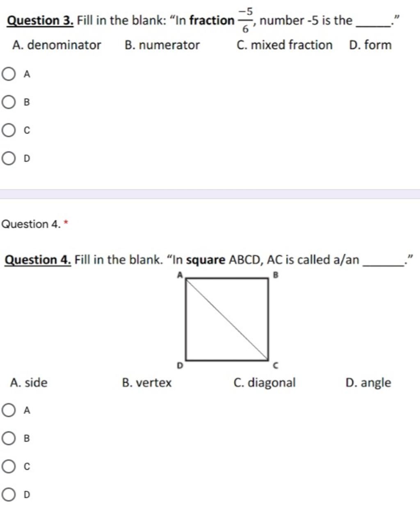Click the "C. diagonal" answer text

pos(265,383)
